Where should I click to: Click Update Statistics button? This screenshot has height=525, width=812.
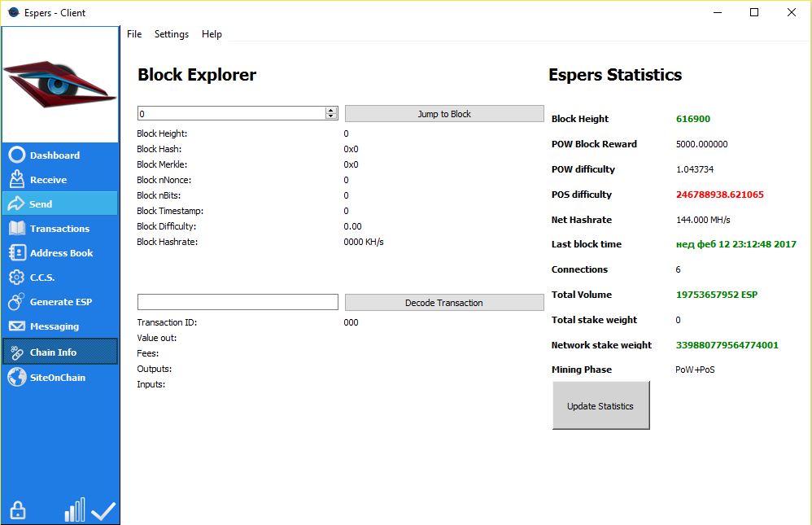(x=600, y=406)
